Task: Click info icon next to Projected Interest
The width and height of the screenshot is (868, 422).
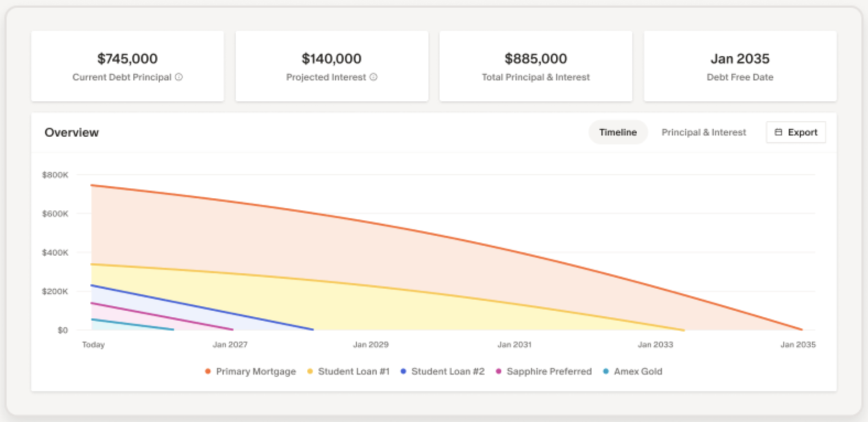Action: [x=373, y=77]
